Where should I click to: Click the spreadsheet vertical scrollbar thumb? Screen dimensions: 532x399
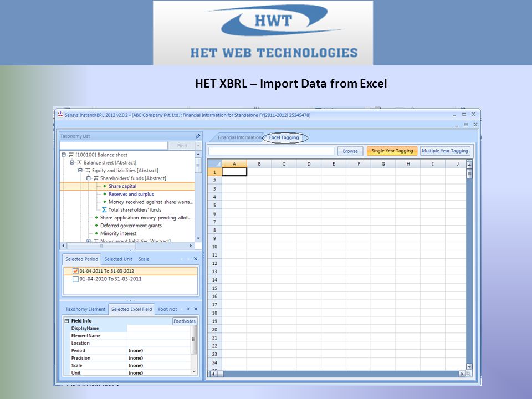tap(469, 174)
